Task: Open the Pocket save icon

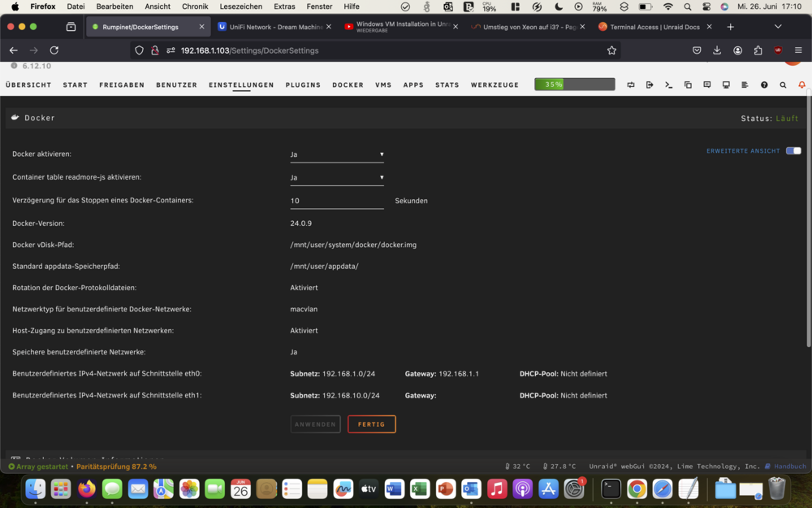Action: pos(697,50)
